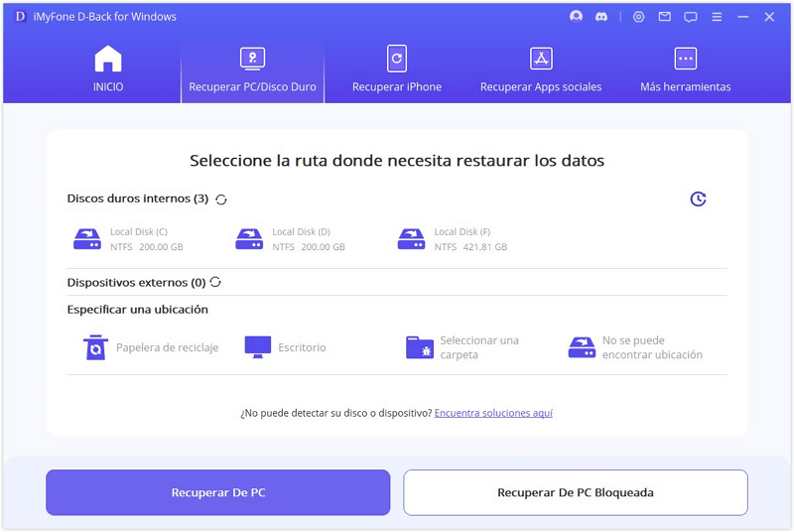794x532 pixels.
Task: Switch to the INICIO tab
Action: [x=108, y=69]
